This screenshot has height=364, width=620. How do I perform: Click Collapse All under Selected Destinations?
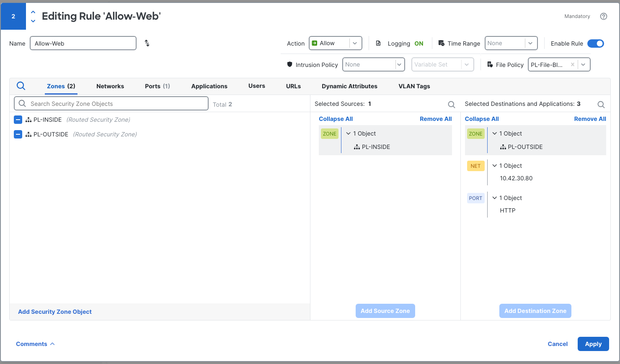[482, 119]
